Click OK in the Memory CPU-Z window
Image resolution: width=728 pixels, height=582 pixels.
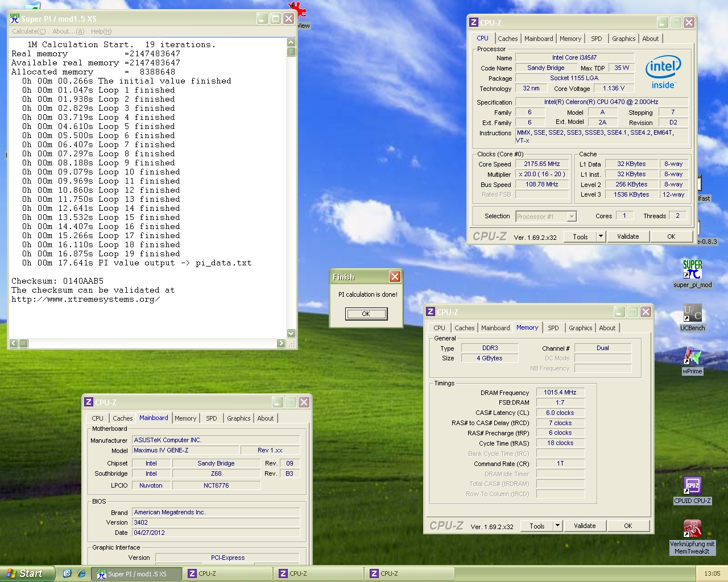point(628,526)
